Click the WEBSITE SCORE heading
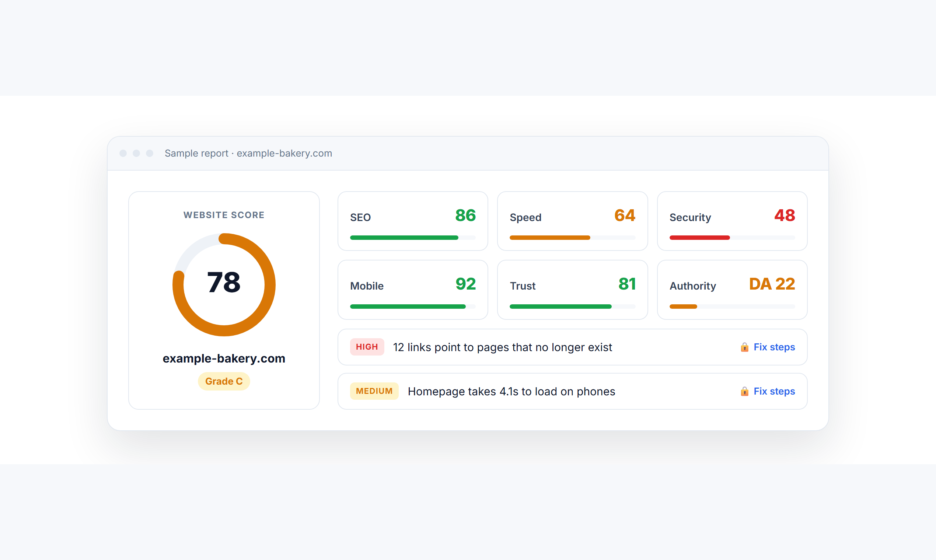This screenshot has height=560, width=936. click(x=224, y=215)
